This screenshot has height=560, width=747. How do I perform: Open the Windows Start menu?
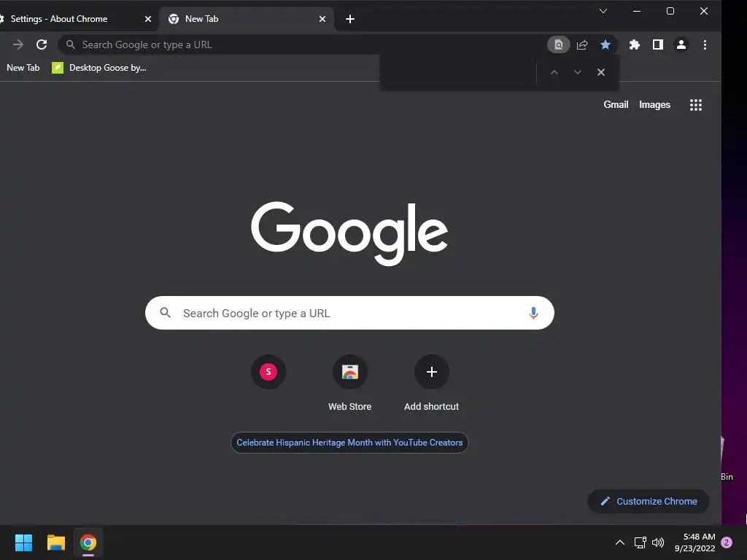(23, 542)
